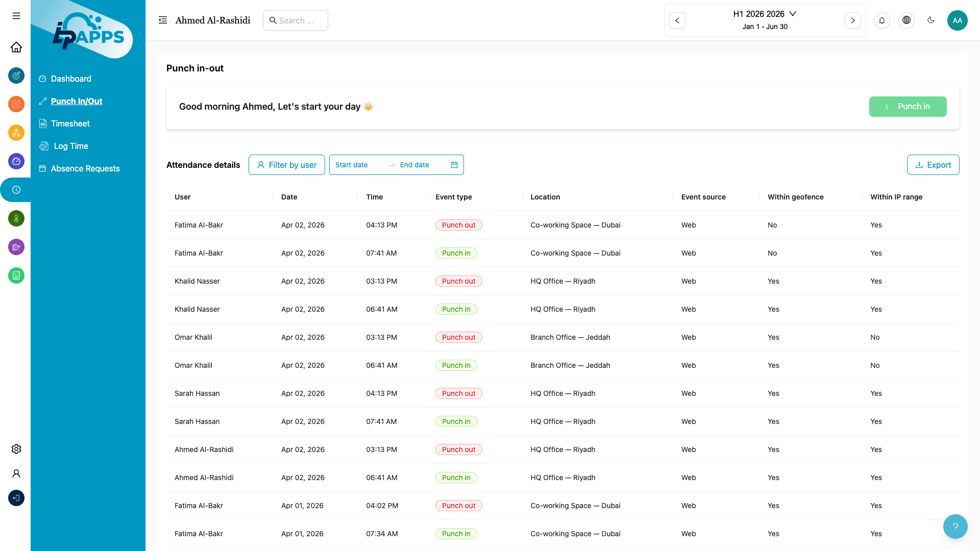980x551 pixels.
Task: Open Timesheet in the sidebar menu
Action: click(70, 123)
